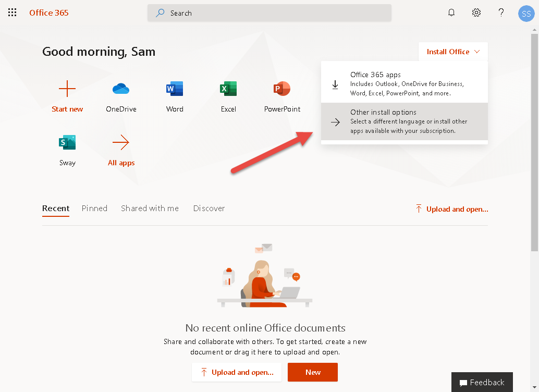Viewport: 539px width, 392px height.
Task: Open the Feedback button
Action: click(482, 383)
